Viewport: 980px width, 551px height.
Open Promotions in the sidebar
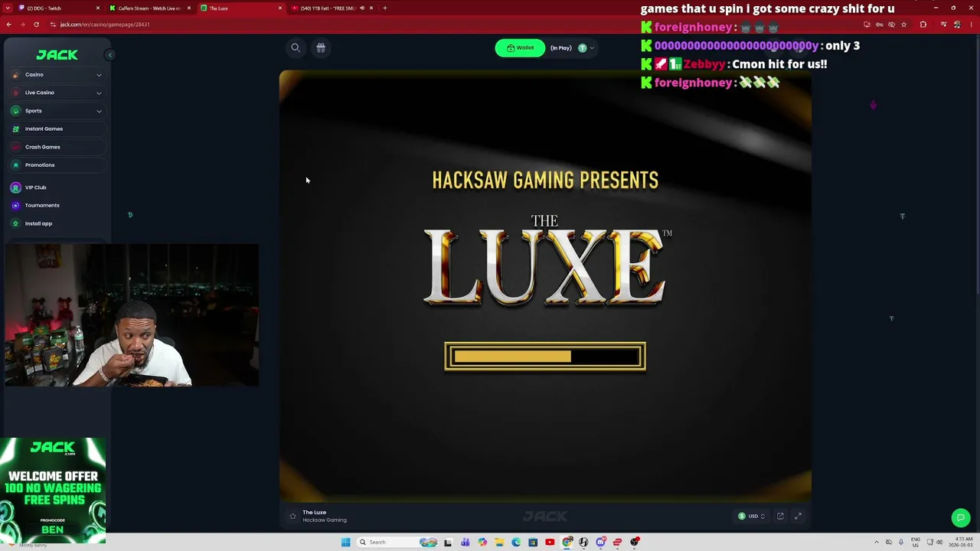pyautogui.click(x=57, y=165)
